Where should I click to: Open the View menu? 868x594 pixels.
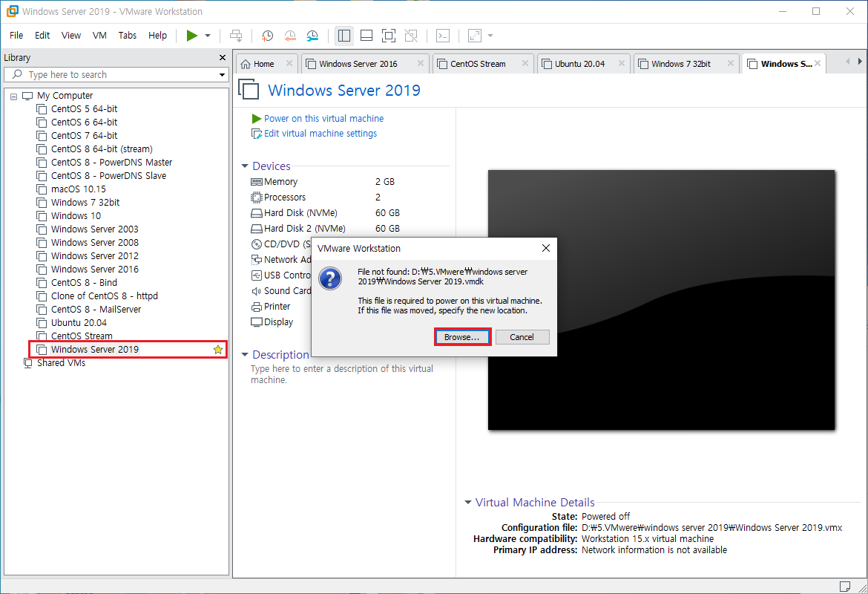pyautogui.click(x=71, y=36)
